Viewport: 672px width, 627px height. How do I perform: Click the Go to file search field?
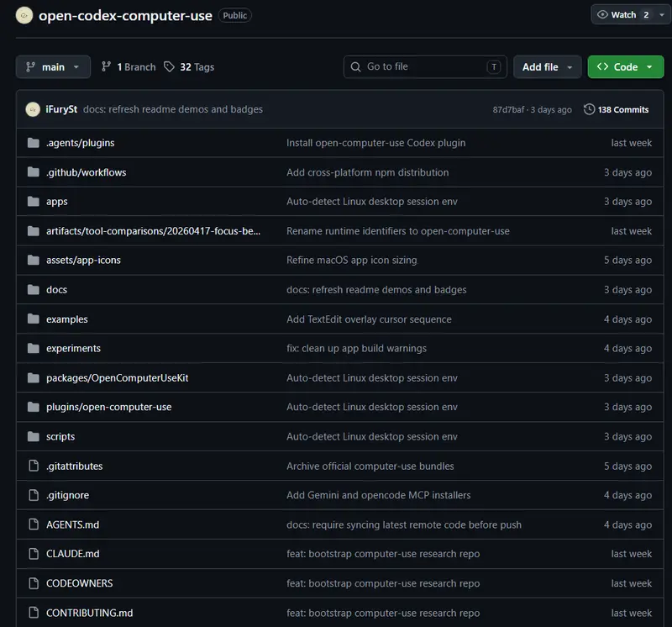pyautogui.click(x=425, y=67)
